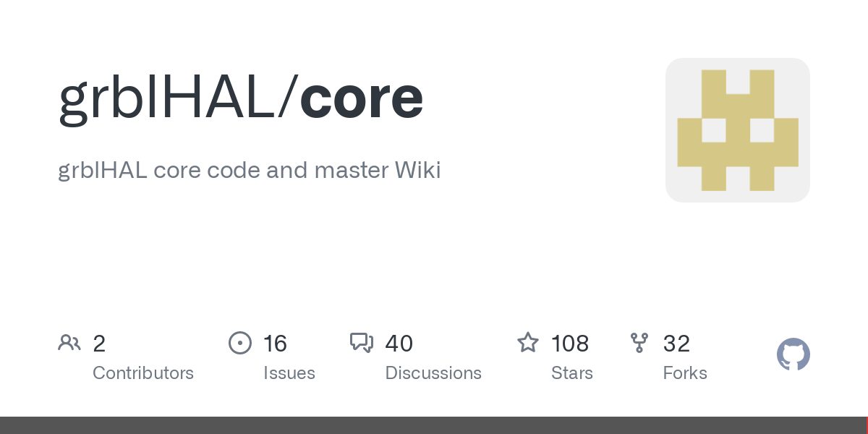Click the issue count 16
This screenshot has width=868, height=434.
(276, 343)
